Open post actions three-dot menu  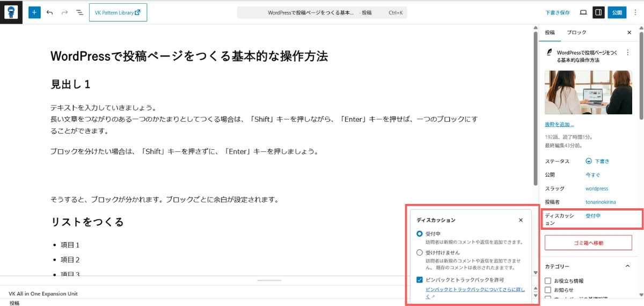628,53
